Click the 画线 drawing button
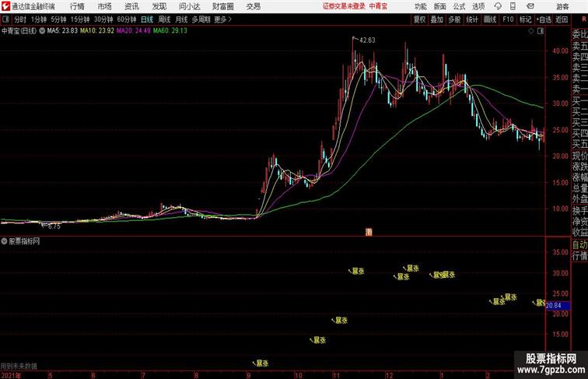Image resolution: width=588 pixels, height=379 pixels. [x=490, y=19]
